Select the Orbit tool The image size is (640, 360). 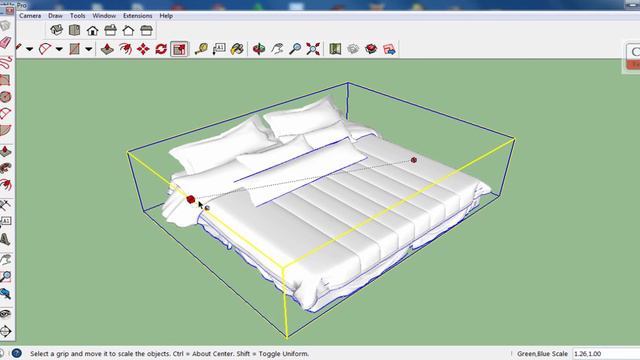tap(259, 49)
